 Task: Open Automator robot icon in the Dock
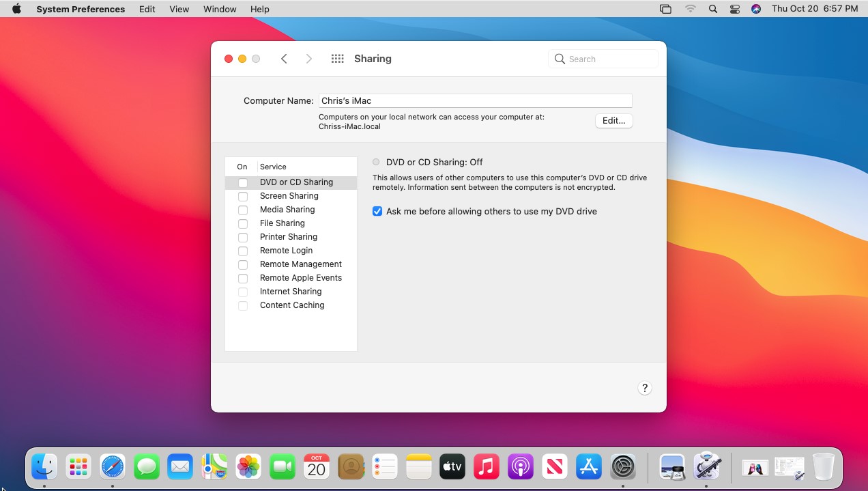tap(707, 467)
